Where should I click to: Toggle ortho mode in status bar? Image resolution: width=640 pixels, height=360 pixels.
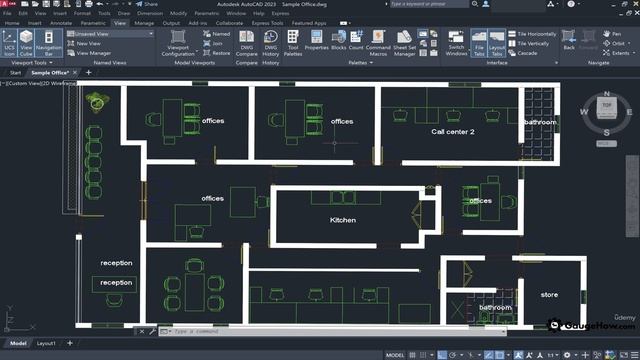click(x=442, y=355)
